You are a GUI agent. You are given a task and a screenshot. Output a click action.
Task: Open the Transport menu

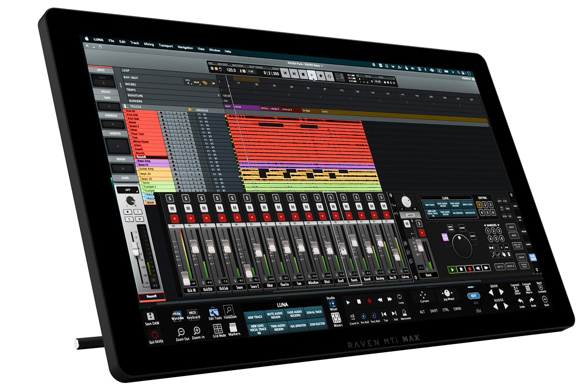(x=166, y=46)
